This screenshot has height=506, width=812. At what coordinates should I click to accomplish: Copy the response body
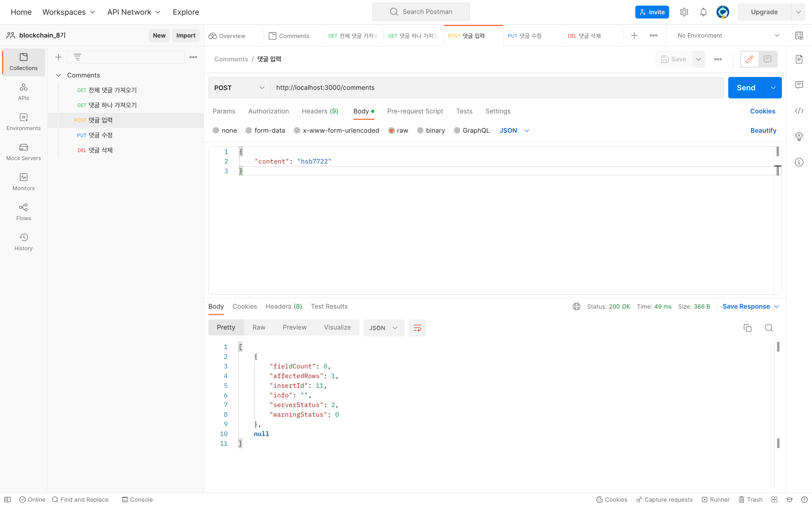[x=747, y=328]
